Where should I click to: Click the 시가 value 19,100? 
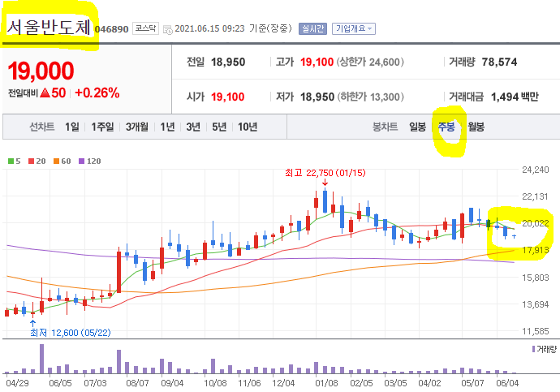(227, 97)
